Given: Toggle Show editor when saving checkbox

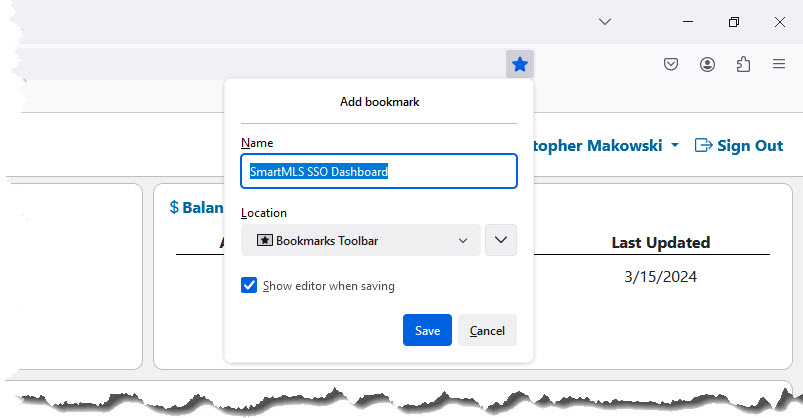Looking at the screenshot, I should [249, 285].
